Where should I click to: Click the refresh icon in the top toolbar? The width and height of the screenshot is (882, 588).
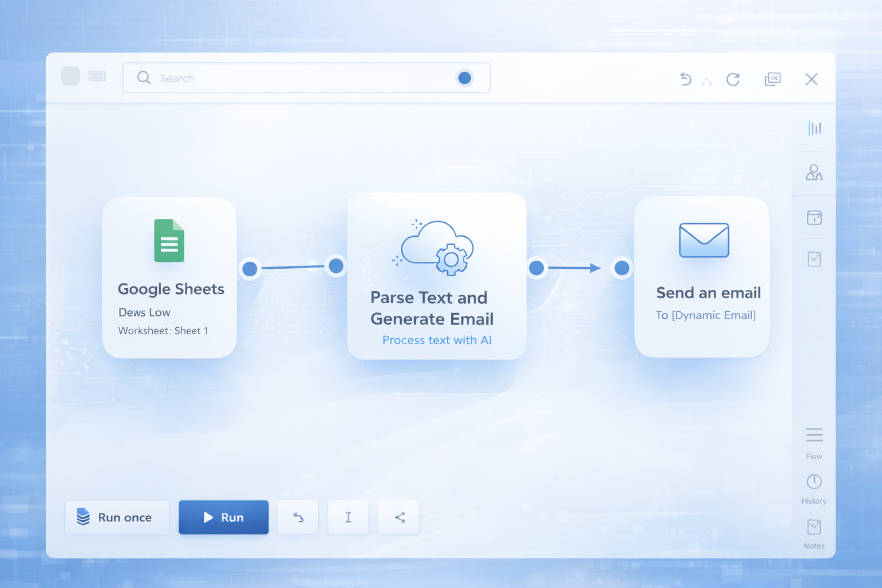coord(733,80)
